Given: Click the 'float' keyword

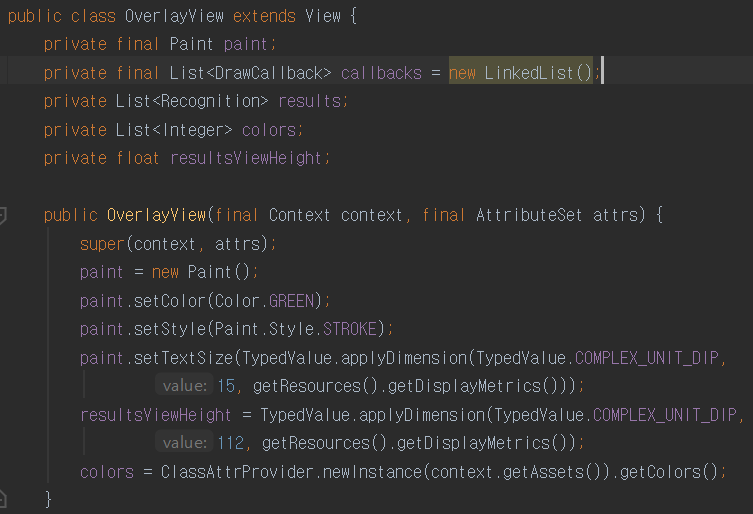Looking at the screenshot, I should coord(138,159).
